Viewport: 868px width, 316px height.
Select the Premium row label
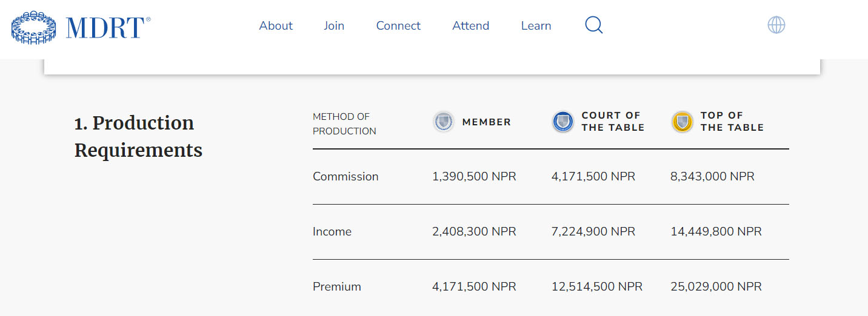pyautogui.click(x=337, y=286)
